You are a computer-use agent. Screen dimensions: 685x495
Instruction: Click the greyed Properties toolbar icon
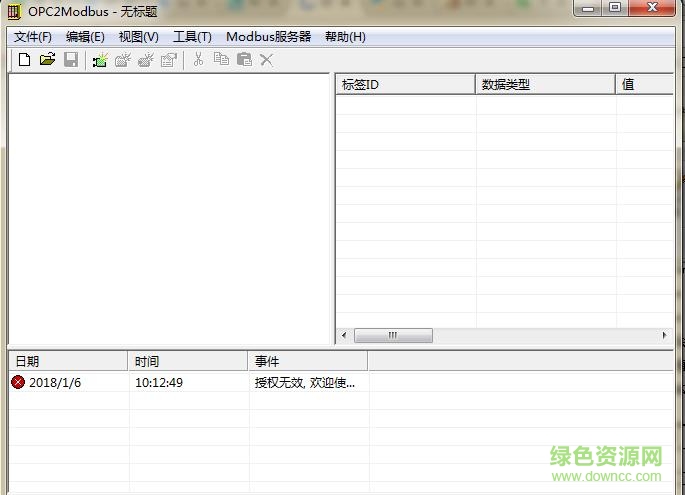(169, 60)
